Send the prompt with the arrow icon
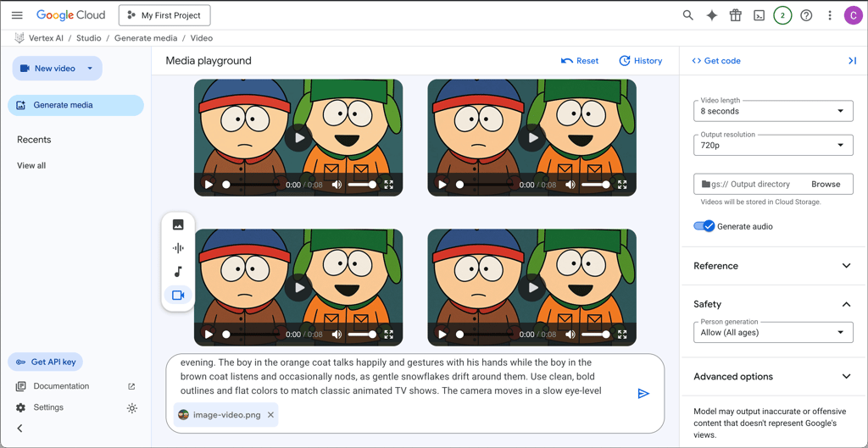Image resolution: width=868 pixels, height=448 pixels. [643, 393]
